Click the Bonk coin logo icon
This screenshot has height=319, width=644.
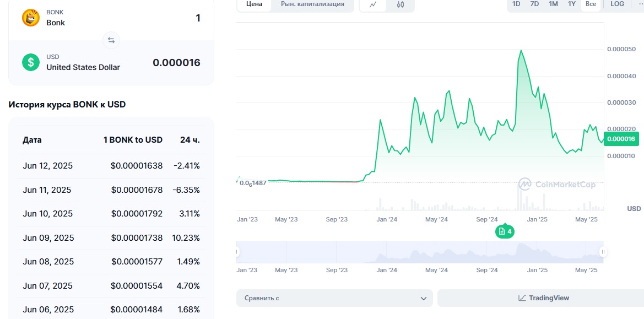click(x=31, y=18)
